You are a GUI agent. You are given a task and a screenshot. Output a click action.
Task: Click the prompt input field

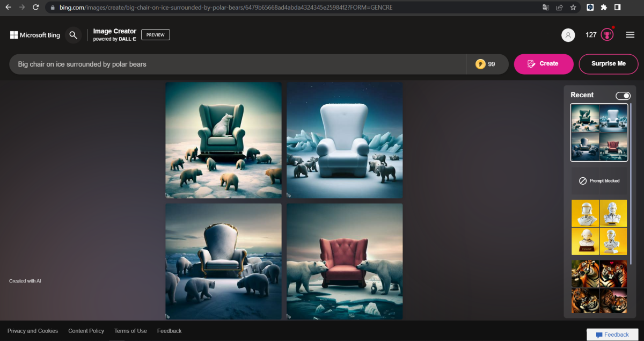215,63
